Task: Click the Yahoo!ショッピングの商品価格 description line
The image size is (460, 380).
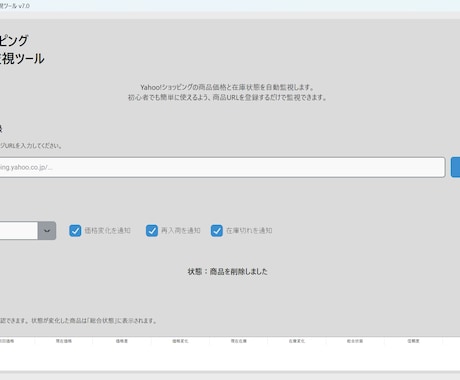Action: click(227, 87)
